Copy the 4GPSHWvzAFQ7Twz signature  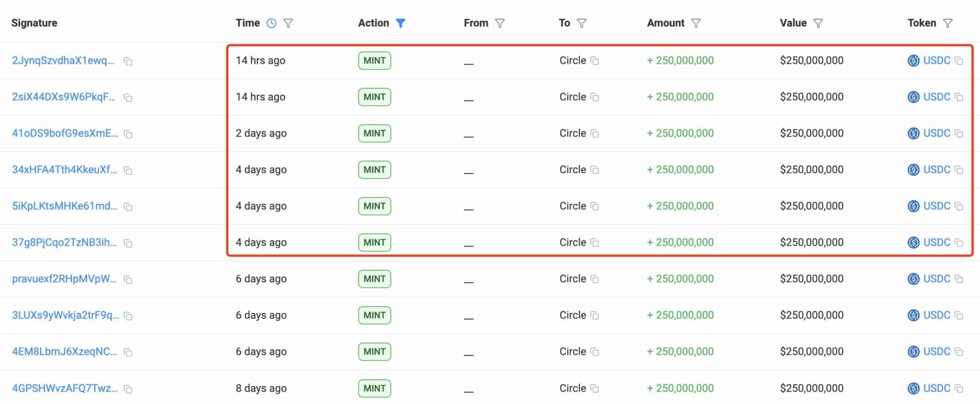(128, 389)
